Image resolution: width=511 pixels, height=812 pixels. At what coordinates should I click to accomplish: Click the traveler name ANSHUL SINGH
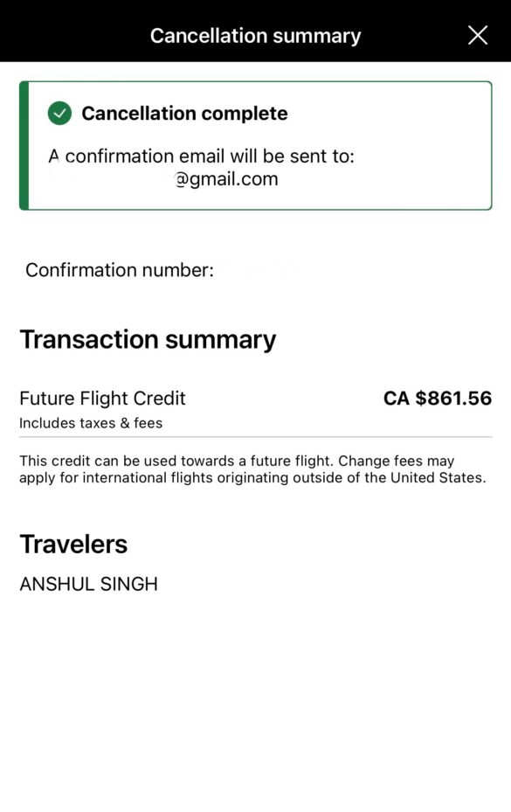tap(88, 584)
